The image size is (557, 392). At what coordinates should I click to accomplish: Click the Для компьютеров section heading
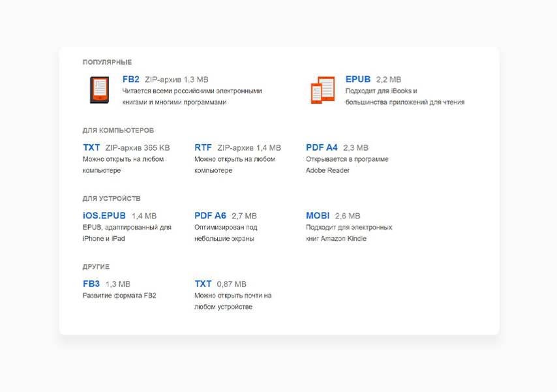point(118,130)
